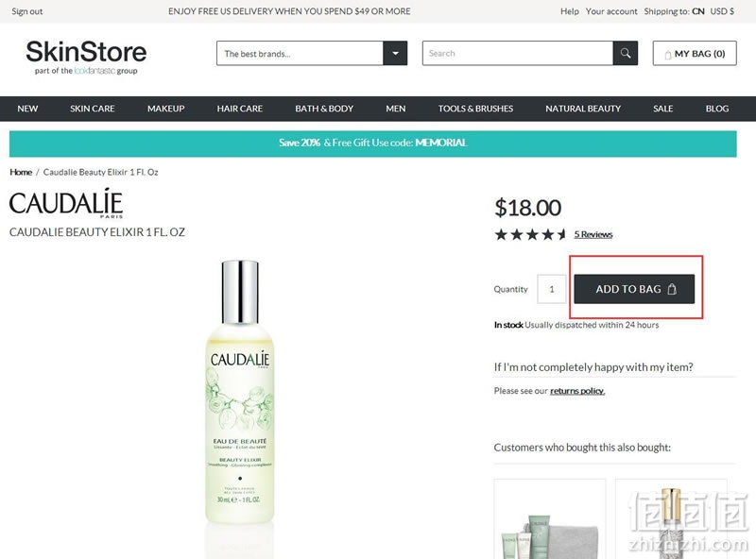Click the MEMORIAL promo code banner
The width and height of the screenshot is (756, 559).
372,144
